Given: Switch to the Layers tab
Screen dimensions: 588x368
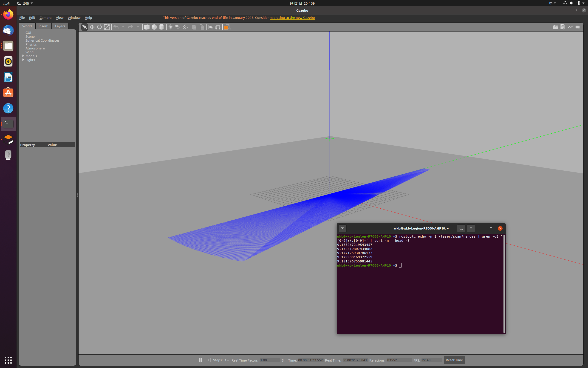Looking at the screenshot, I should click(60, 26).
